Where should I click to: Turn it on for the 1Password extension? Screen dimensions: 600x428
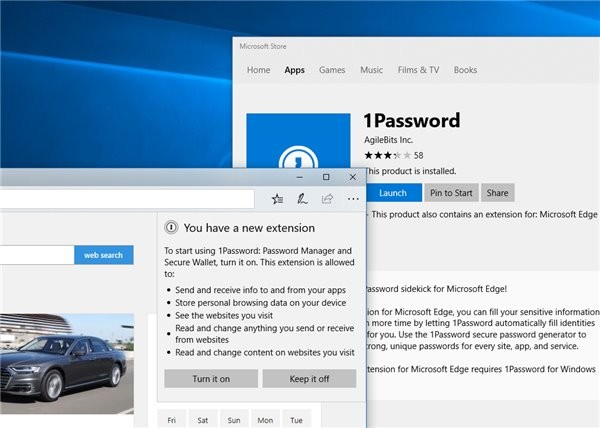[211, 379]
